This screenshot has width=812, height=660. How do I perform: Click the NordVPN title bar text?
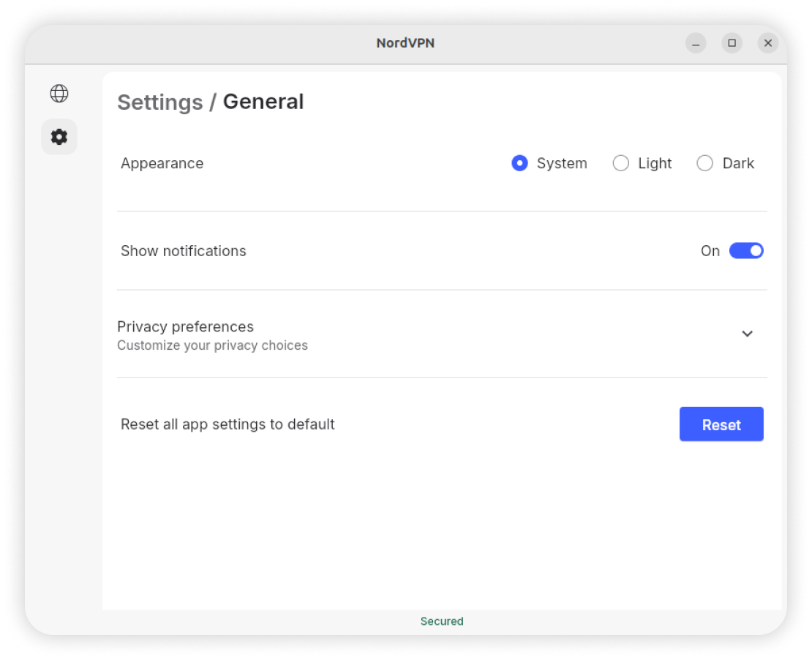click(405, 43)
